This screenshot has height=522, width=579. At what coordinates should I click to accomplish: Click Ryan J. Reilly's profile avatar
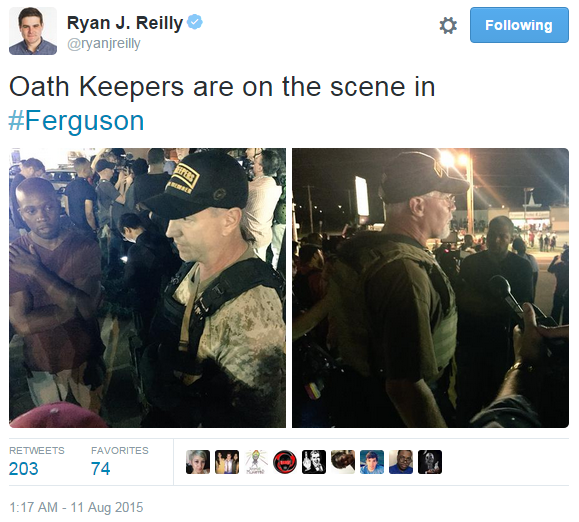tap(33, 31)
